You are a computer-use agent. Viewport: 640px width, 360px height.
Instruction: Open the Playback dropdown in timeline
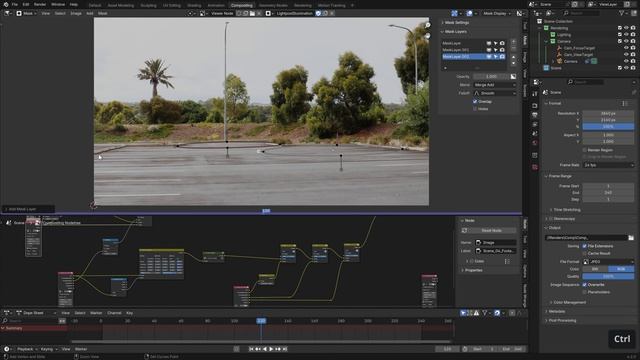27,349
